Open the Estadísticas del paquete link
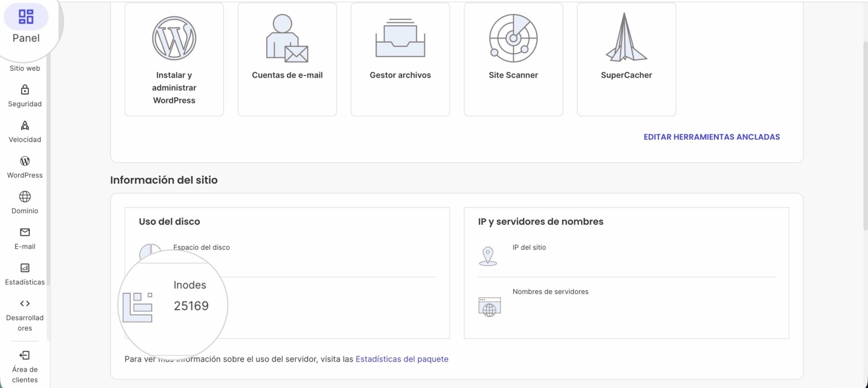 click(402, 359)
